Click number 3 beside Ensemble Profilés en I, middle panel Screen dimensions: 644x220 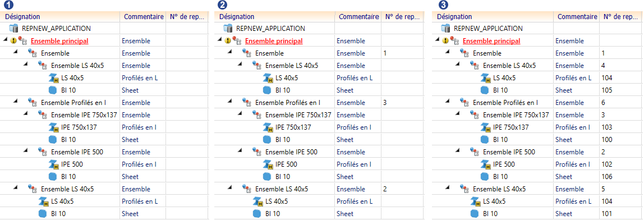[385, 103]
